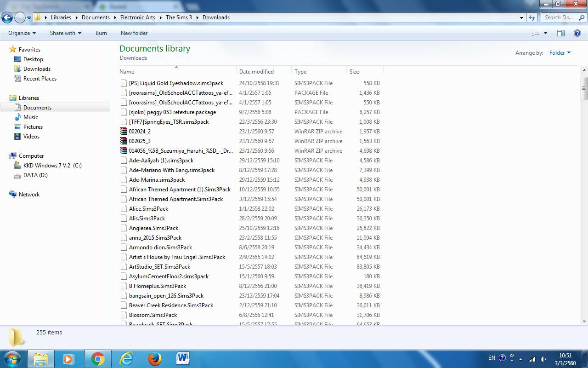Click file icon of Blossom.Sims3Pack
The image size is (588, 368).
(x=124, y=315)
